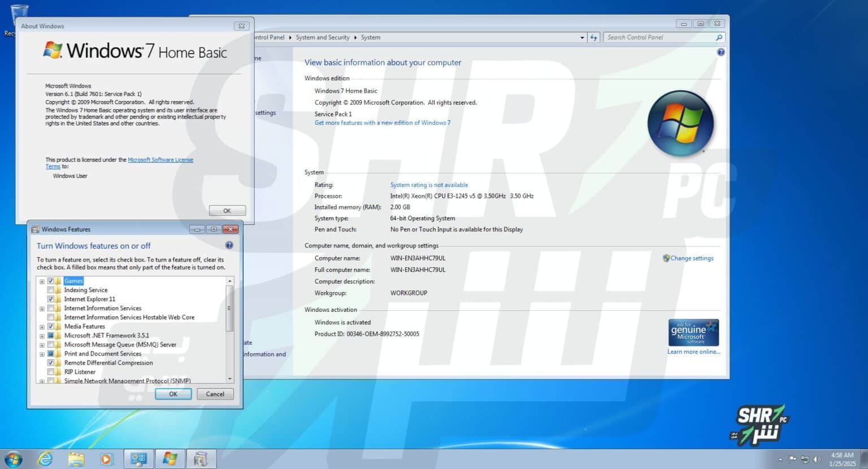The image size is (868, 469).
Task: Select Microsoft .NET Framework 3.5.1 tree item
Action: coord(106,335)
